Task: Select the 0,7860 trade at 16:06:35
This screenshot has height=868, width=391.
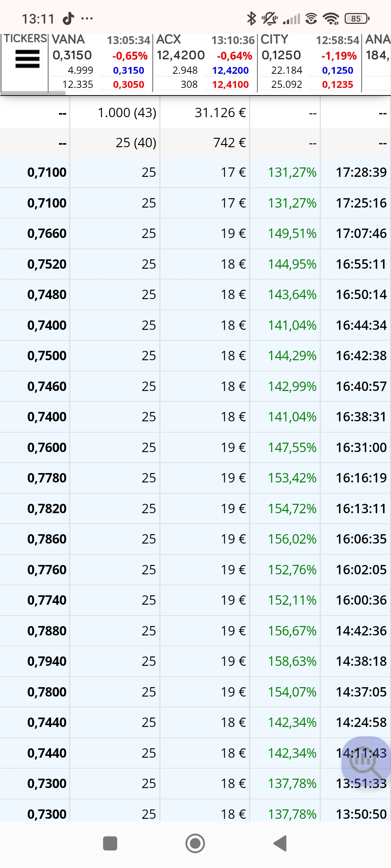Action: tap(195, 539)
